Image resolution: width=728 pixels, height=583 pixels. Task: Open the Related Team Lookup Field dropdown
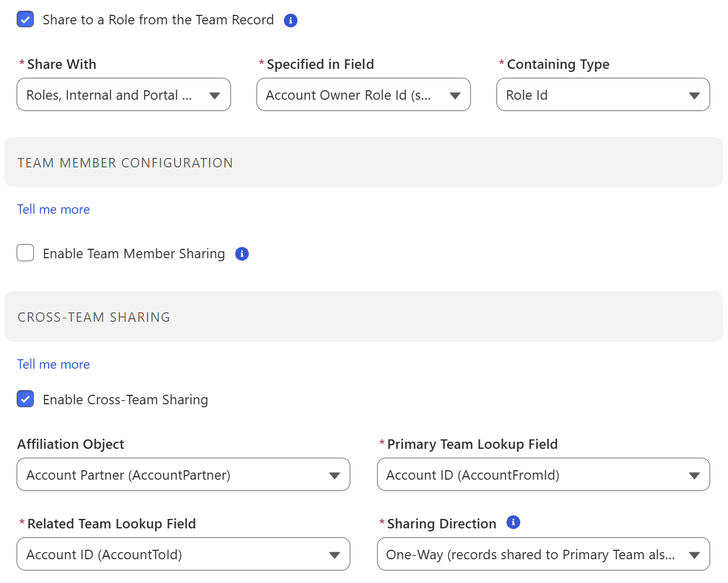coord(183,554)
